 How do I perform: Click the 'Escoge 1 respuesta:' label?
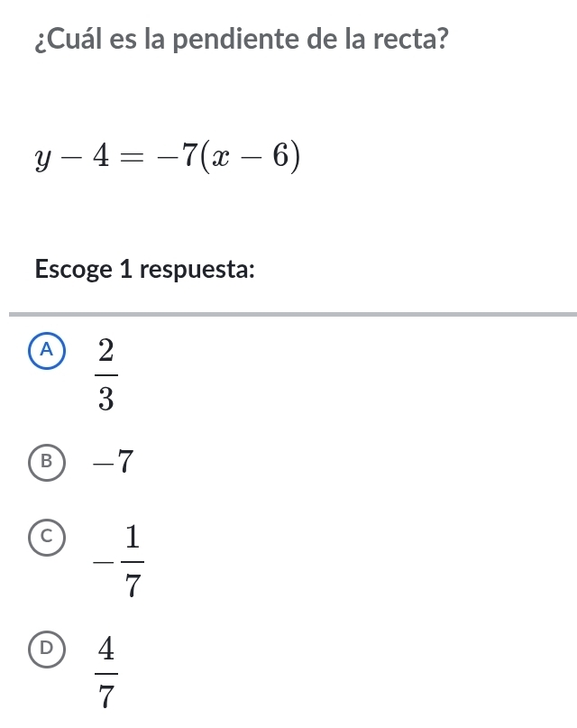pyautogui.click(x=144, y=270)
